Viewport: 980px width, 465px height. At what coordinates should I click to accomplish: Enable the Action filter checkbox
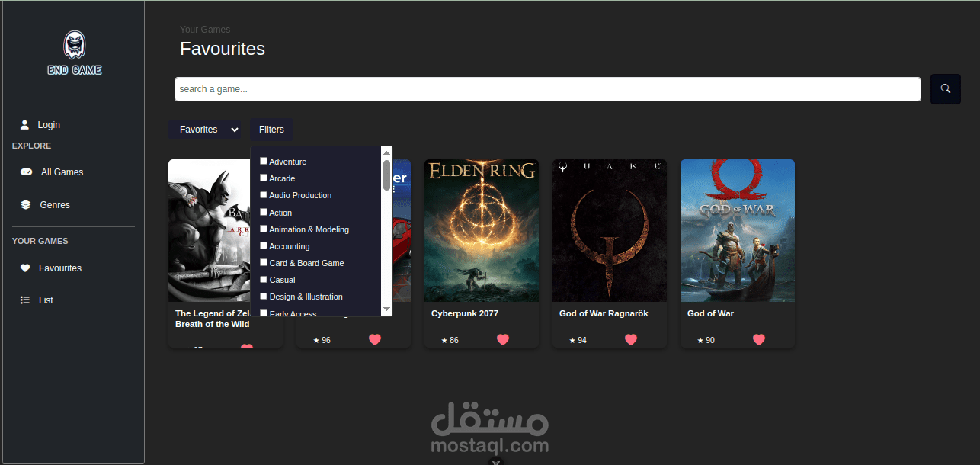click(264, 212)
